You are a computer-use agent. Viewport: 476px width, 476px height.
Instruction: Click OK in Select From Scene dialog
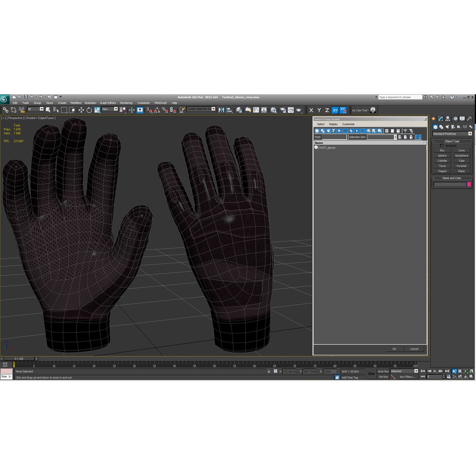[x=394, y=349]
